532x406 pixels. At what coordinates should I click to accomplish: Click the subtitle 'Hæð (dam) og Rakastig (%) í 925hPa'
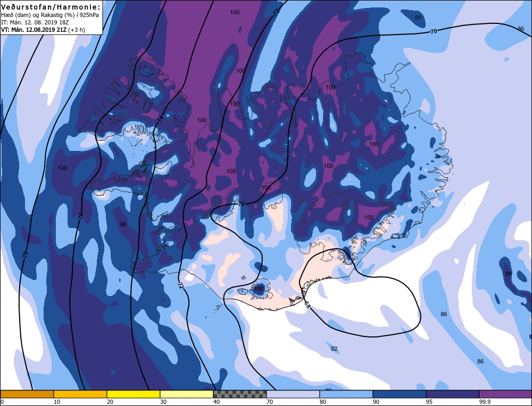pyautogui.click(x=50, y=15)
